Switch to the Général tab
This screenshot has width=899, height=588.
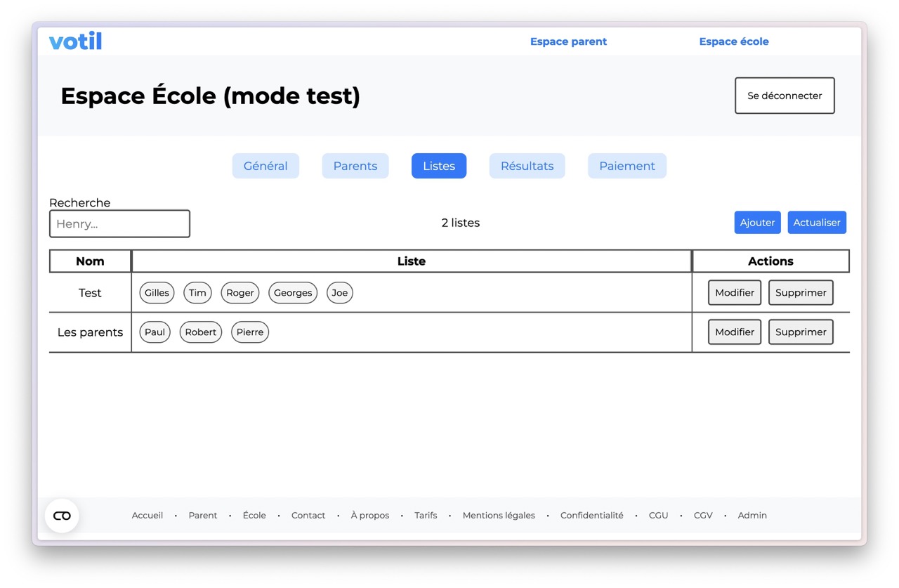pyautogui.click(x=265, y=166)
